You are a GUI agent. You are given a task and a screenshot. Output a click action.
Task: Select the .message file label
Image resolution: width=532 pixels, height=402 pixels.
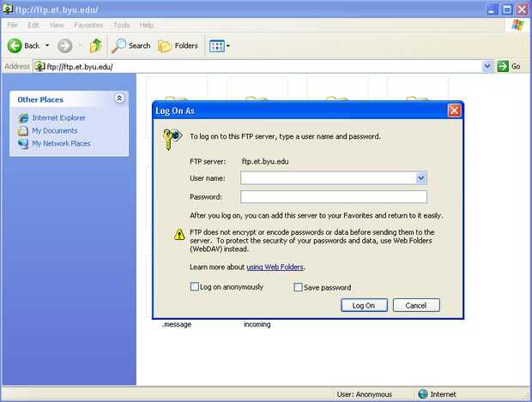177,324
